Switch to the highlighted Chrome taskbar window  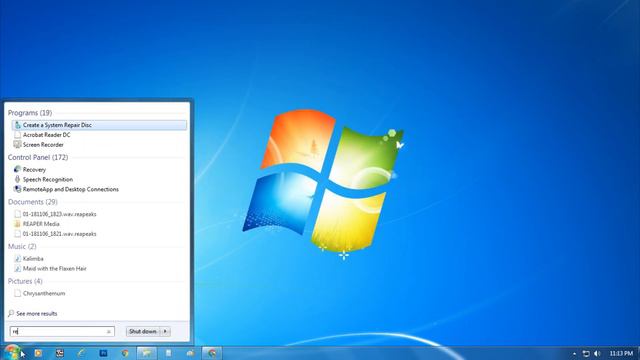(212, 353)
